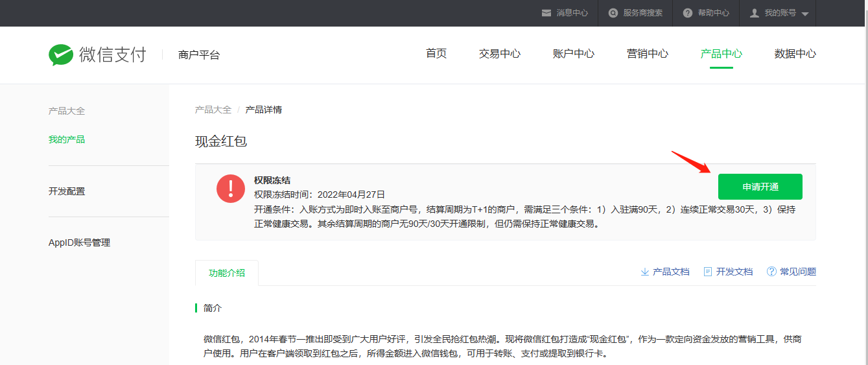Open 交易中心 navigation item

[500, 54]
